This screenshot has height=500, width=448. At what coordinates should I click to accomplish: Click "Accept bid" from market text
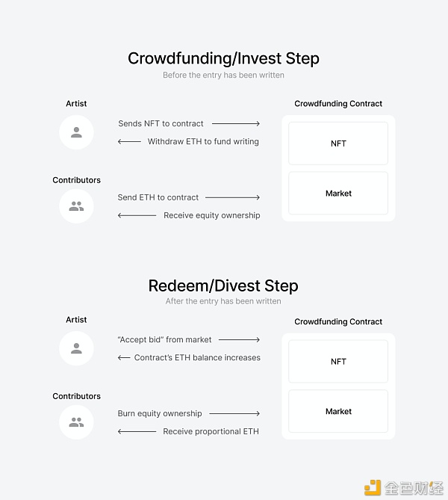(x=165, y=339)
